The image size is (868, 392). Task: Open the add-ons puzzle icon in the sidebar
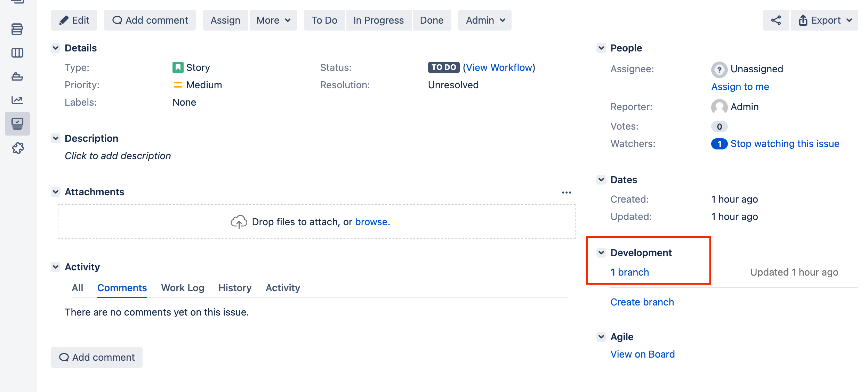(x=18, y=148)
